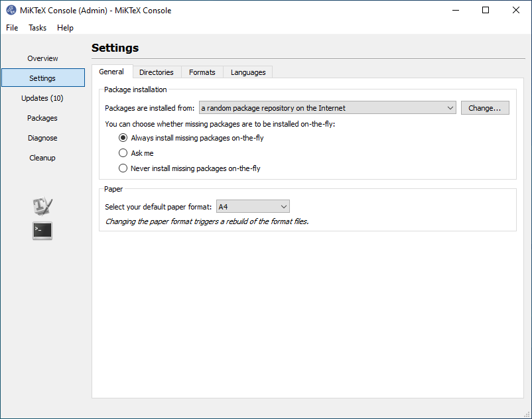Open the Packages page in sidebar

(42, 118)
